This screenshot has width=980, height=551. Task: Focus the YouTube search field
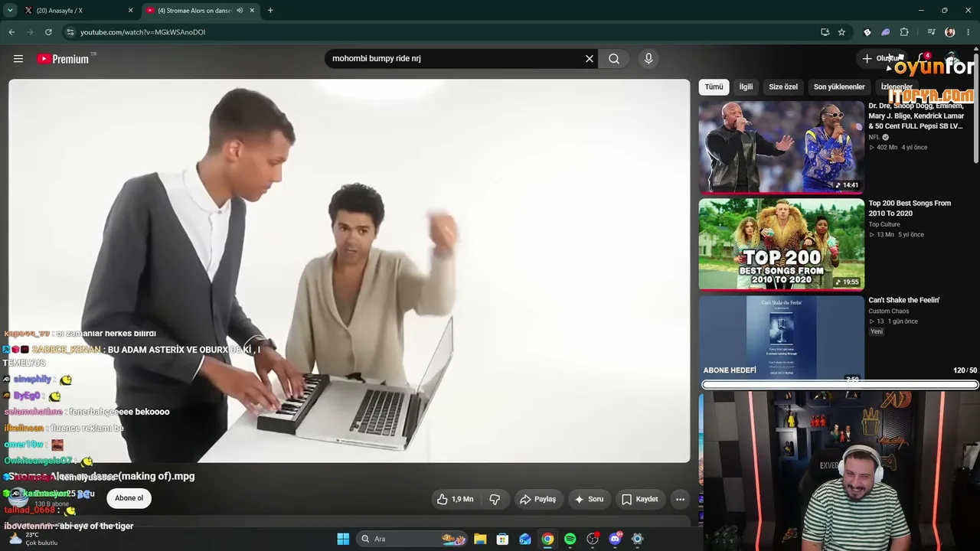coord(456,59)
